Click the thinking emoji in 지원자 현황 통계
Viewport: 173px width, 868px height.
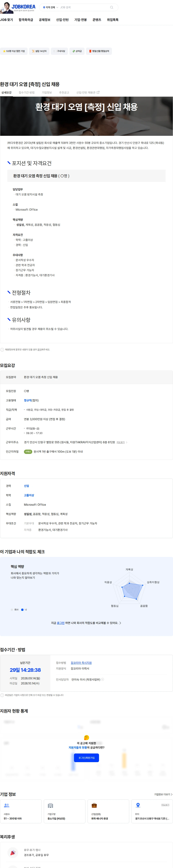point(86,737)
